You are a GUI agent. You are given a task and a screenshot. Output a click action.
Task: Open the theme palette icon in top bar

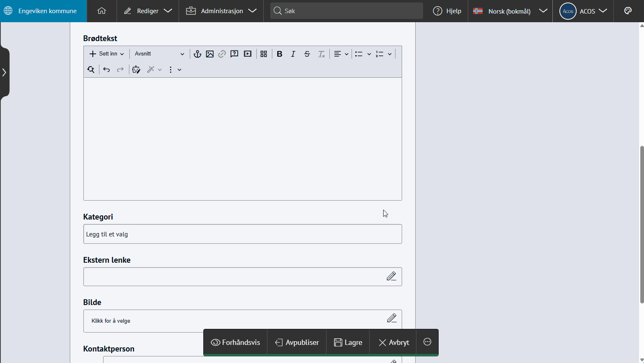pos(628,11)
